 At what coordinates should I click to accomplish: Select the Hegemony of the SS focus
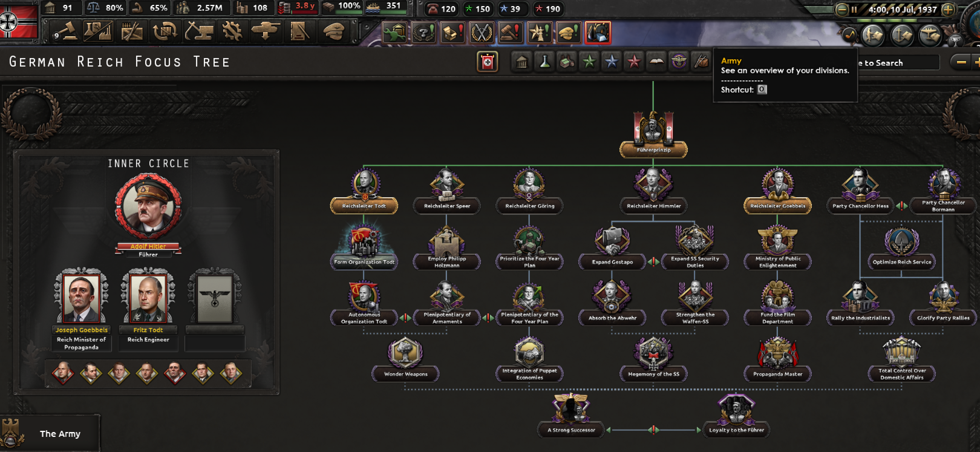click(653, 359)
